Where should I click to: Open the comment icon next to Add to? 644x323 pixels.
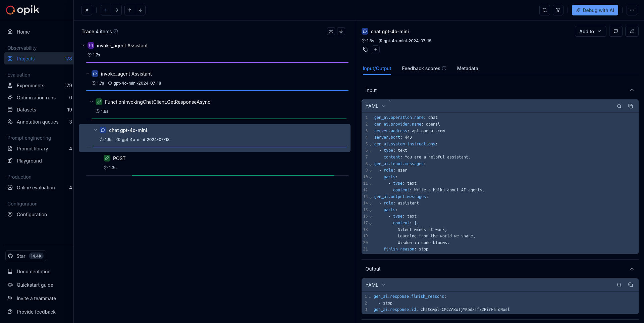tap(616, 31)
